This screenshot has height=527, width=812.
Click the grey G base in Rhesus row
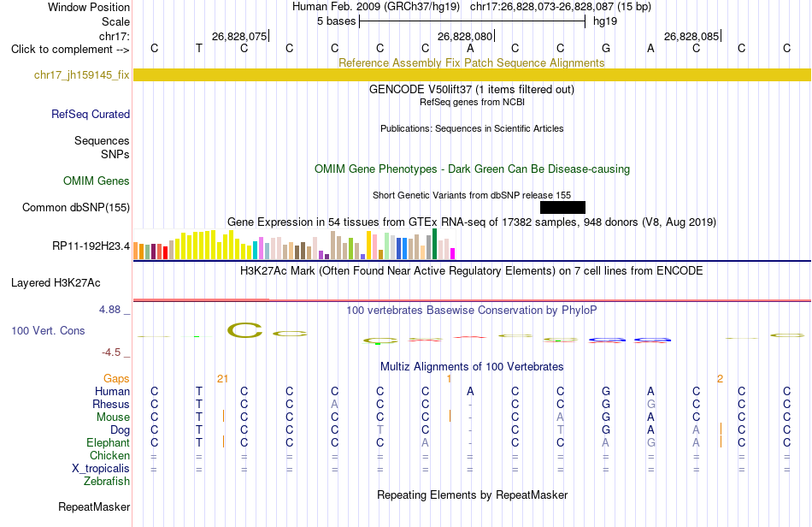coord(651,404)
